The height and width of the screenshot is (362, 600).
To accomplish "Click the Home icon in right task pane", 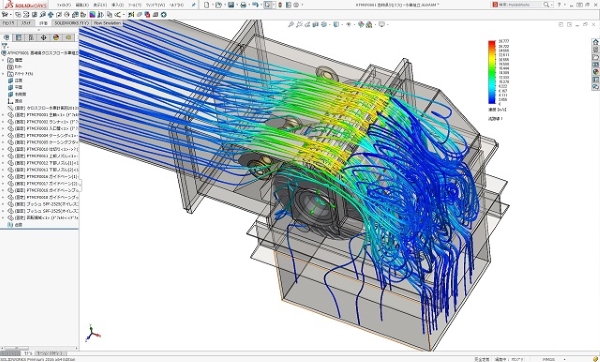I will point(595,42).
